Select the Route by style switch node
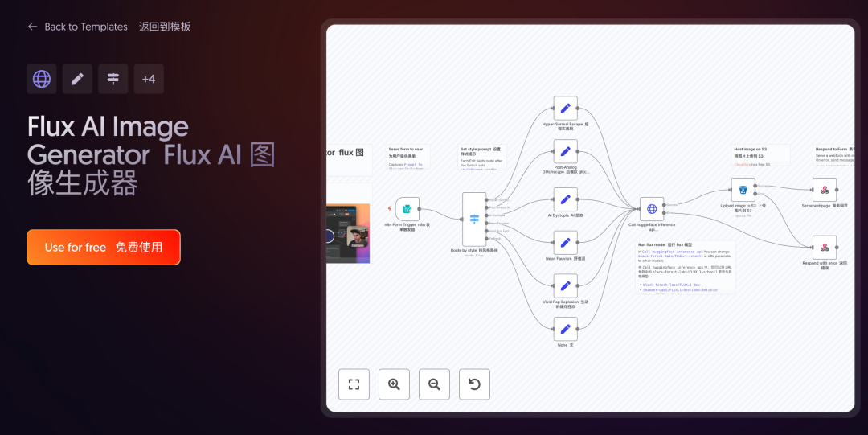Screen dimensions: 868x435 pos(474,220)
